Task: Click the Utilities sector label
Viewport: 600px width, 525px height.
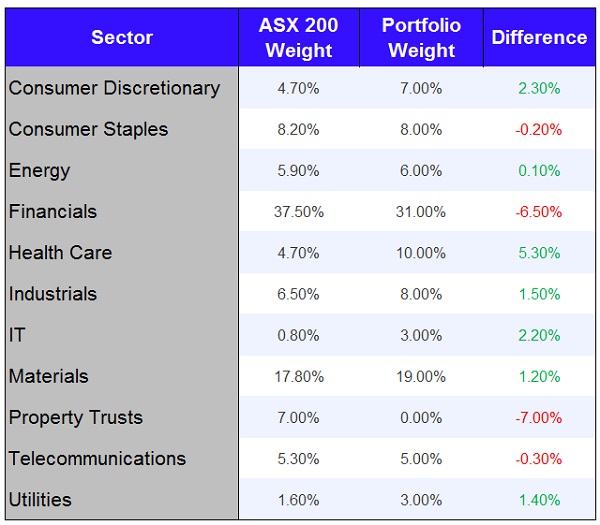Action: point(40,499)
